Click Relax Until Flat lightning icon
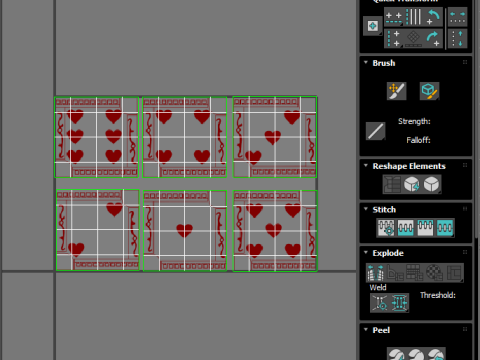This screenshot has width=480, height=360. coord(412,184)
